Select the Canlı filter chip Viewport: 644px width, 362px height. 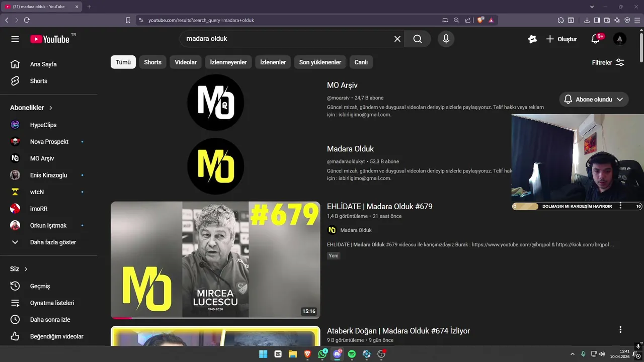point(361,62)
